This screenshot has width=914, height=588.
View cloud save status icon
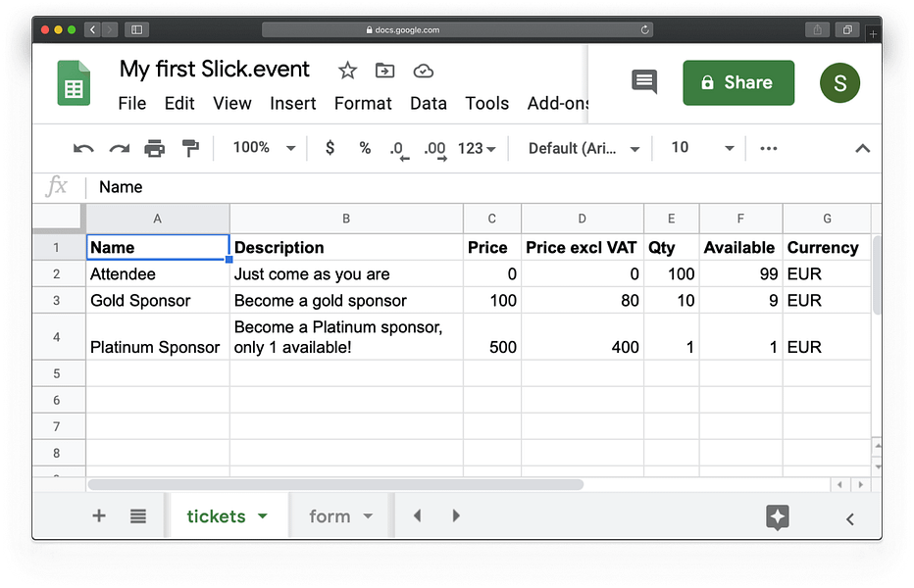pos(424,72)
